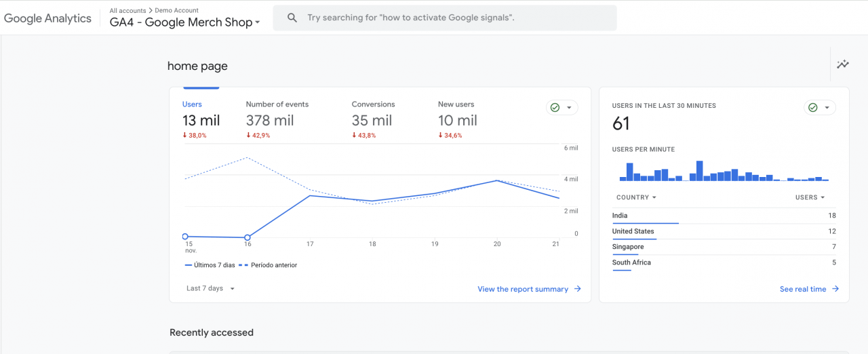Open the USERS metric dropdown

810,197
